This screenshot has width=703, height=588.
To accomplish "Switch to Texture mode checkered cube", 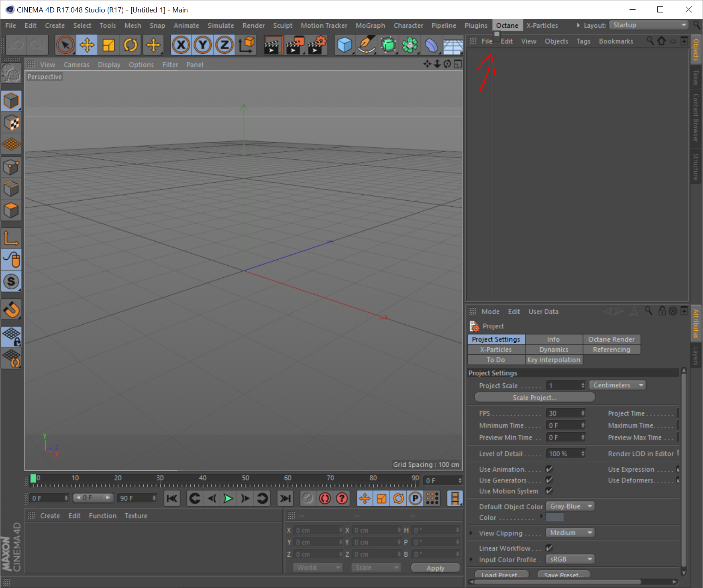I will pyautogui.click(x=11, y=123).
